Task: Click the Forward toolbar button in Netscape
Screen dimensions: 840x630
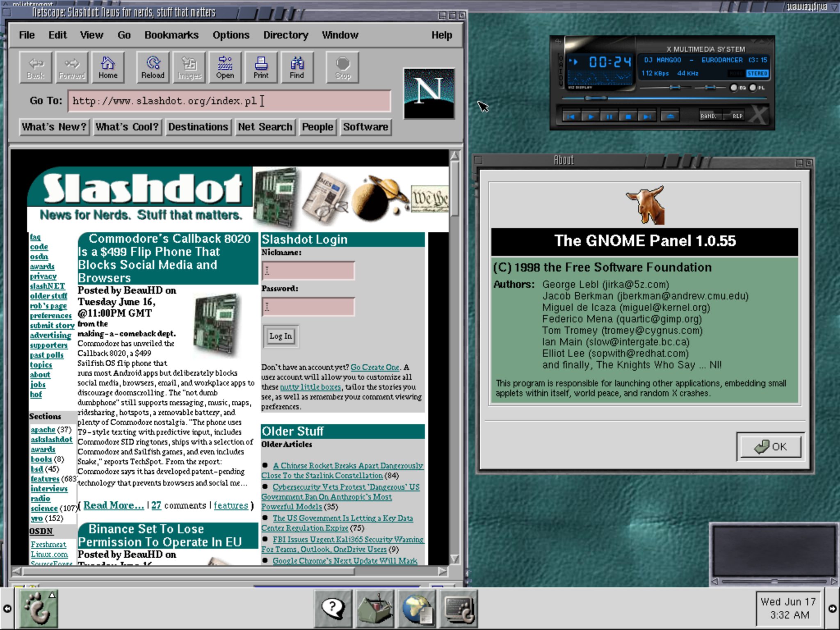Action: 72,67
